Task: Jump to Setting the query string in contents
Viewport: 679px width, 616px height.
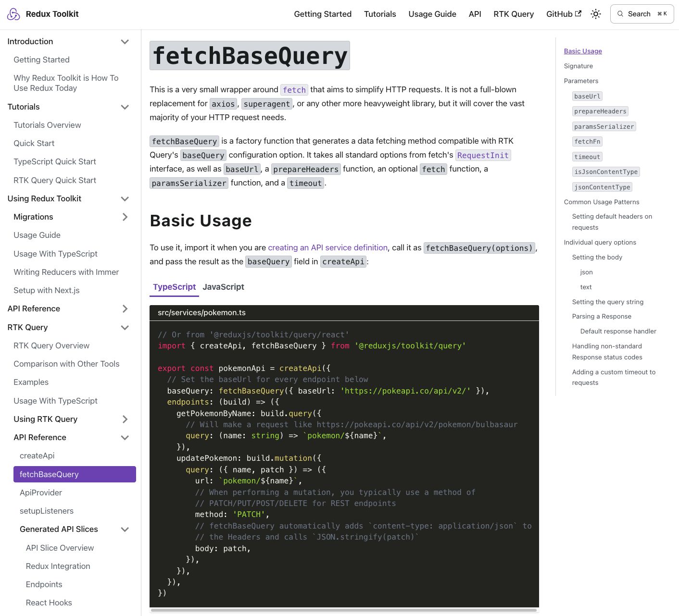Action: pyautogui.click(x=608, y=302)
